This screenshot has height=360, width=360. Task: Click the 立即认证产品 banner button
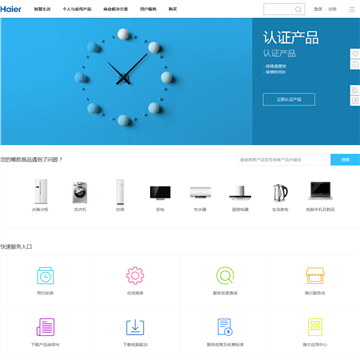pyautogui.click(x=289, y=99)
